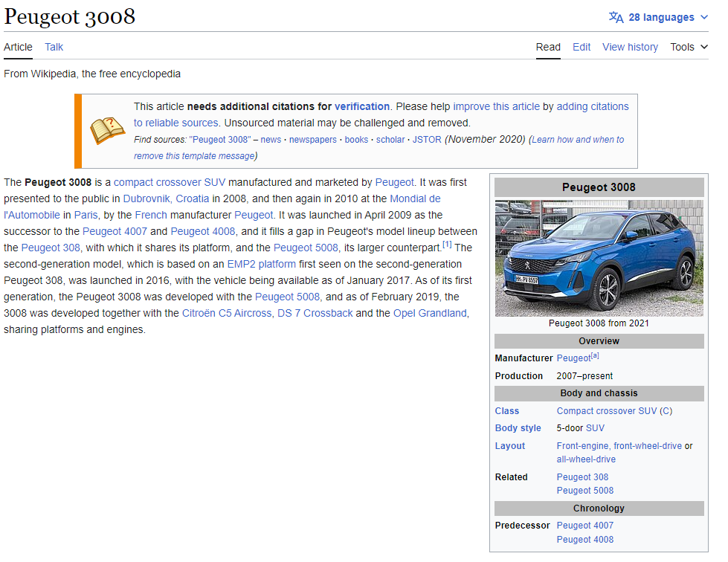Image resolution: width=728 pixels, height=562 pixels.
Task: Open the Class label link in infobox
Action: point(506,410)
